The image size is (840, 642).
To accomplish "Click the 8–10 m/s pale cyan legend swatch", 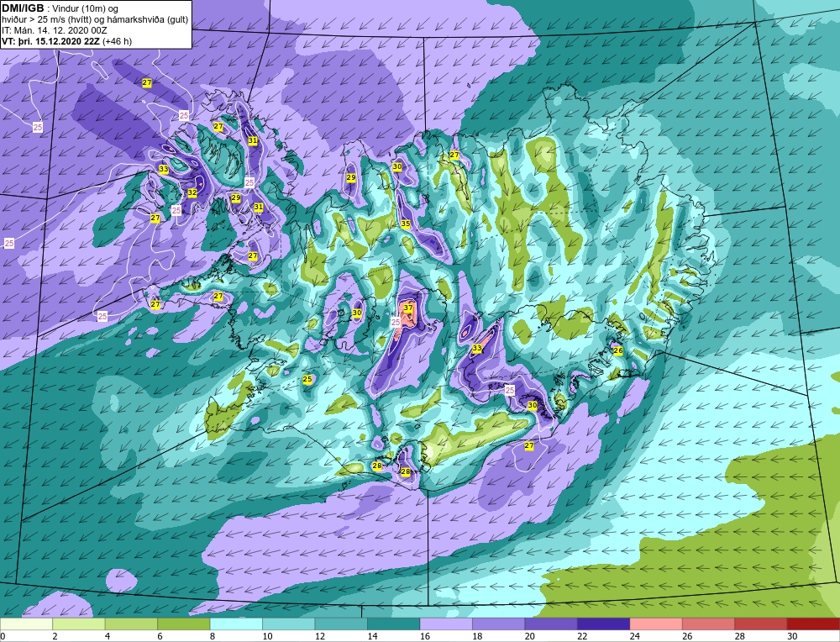I will tap(236, 624).
